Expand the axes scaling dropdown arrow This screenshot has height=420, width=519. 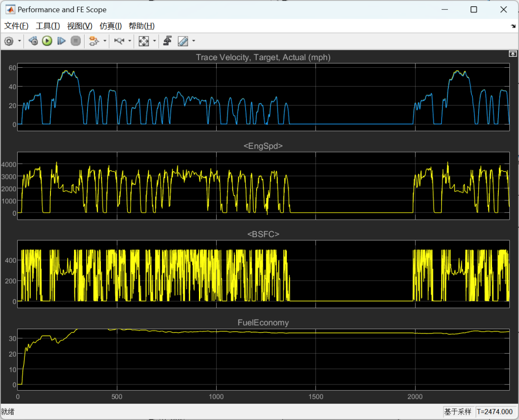pos(155,41)
